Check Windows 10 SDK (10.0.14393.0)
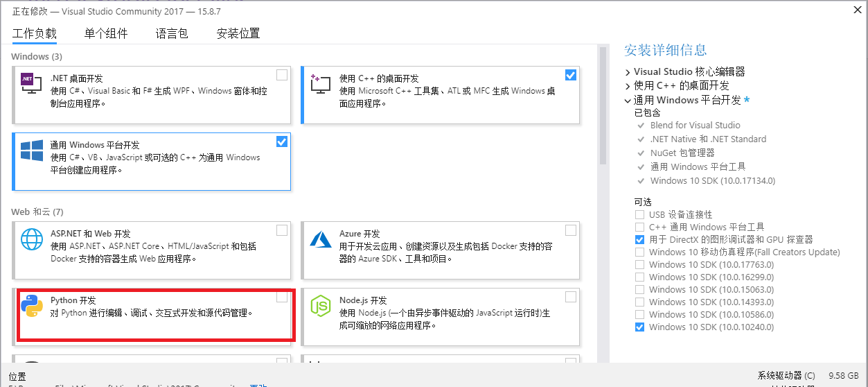This screenshot has width=868, height=387. (x=639, y=302)
